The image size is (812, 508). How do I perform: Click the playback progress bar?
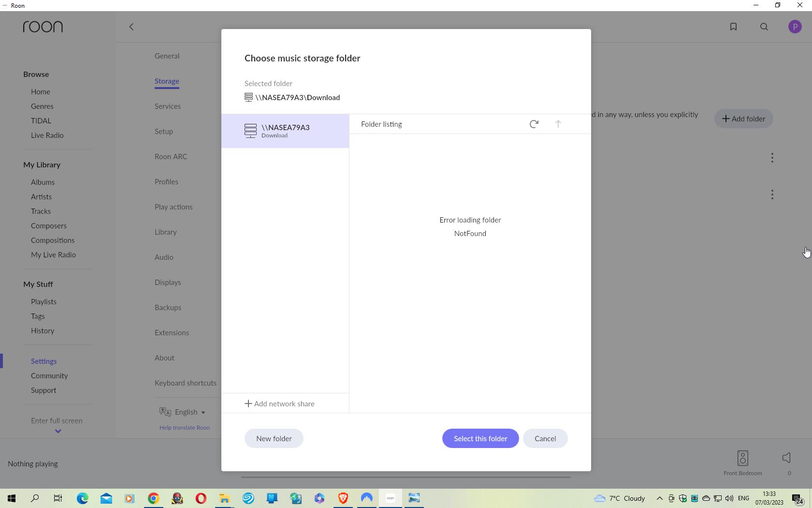[x=406, y=477]
